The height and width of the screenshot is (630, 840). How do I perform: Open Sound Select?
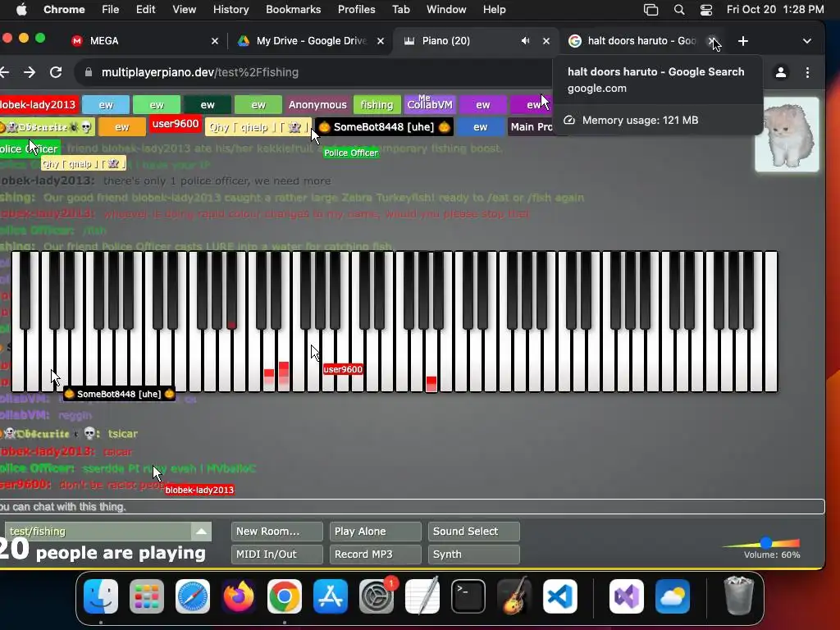(474, 532)
